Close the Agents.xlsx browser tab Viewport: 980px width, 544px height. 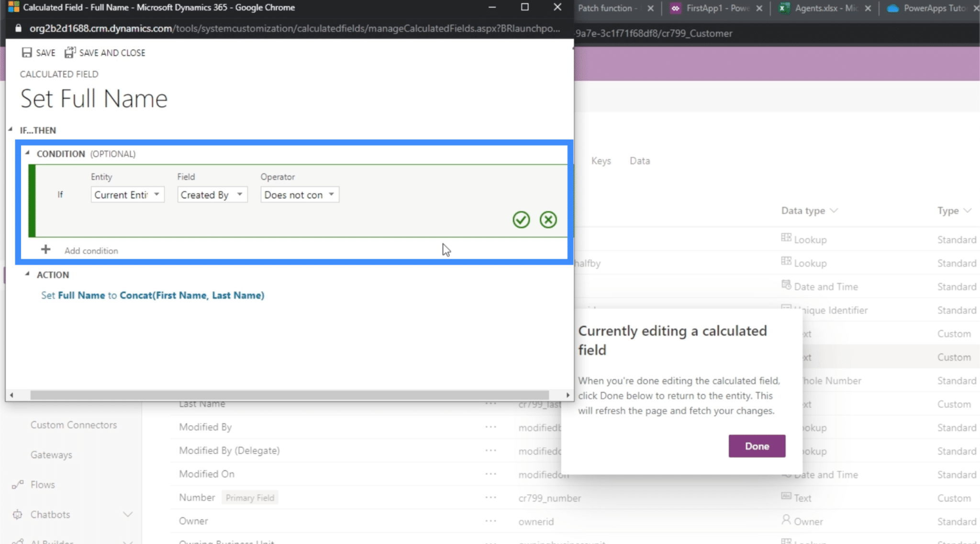tap(868, 8)
